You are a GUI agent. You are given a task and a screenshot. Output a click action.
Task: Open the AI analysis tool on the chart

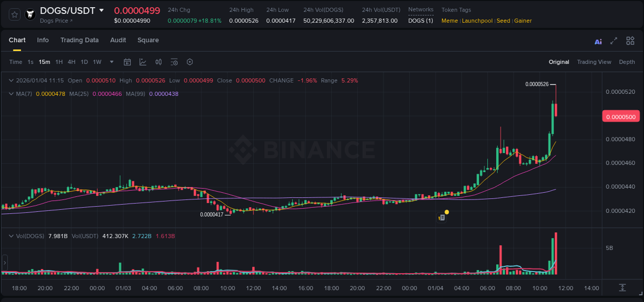coord(598,41)
